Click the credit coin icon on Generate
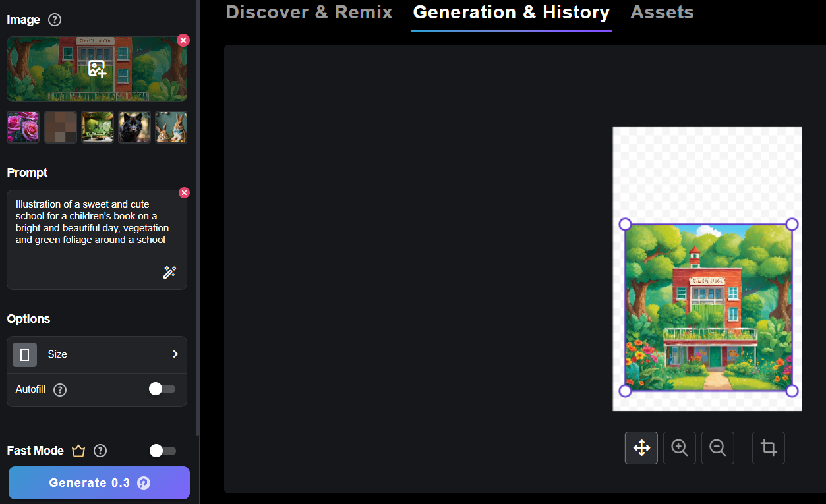The width and height of the screenshot is (826, 504). pyautogui.click(x=144, y=483)
